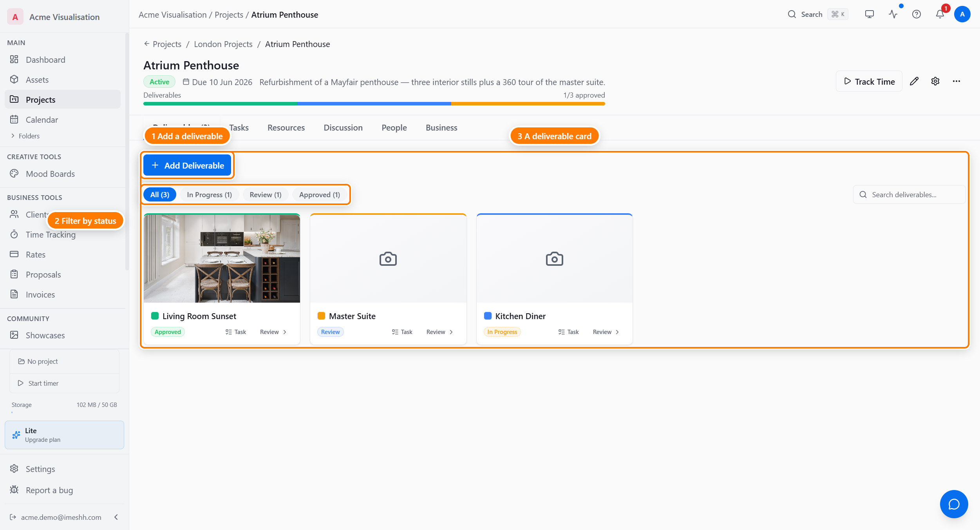Click orange swatch beside Master Suite

(x=322, y=316)
